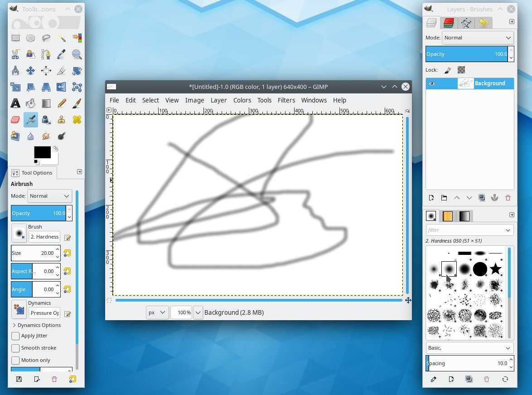Expand the Dynamics Options section
The width and height of the screenshot is (532, 395).
click(x=15, y=325)
